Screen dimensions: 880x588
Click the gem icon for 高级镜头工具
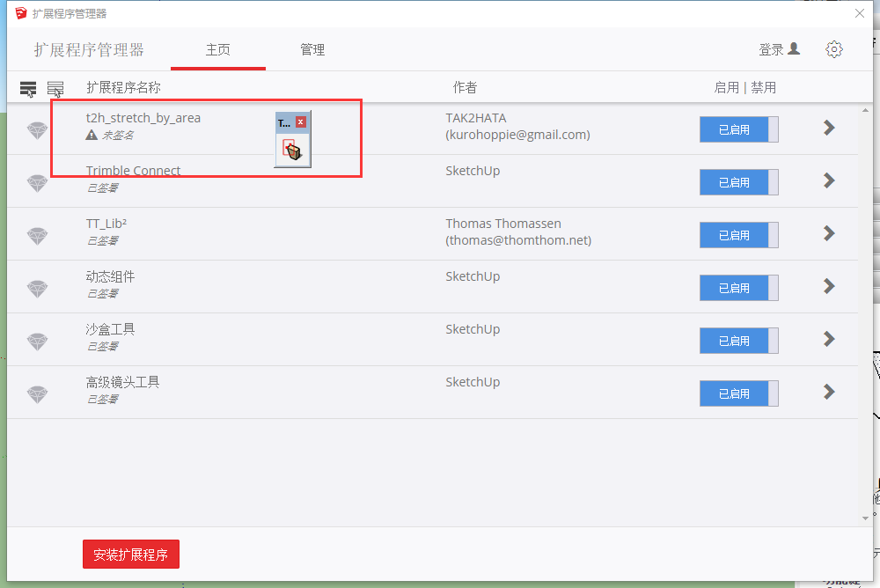click(38, 394)
